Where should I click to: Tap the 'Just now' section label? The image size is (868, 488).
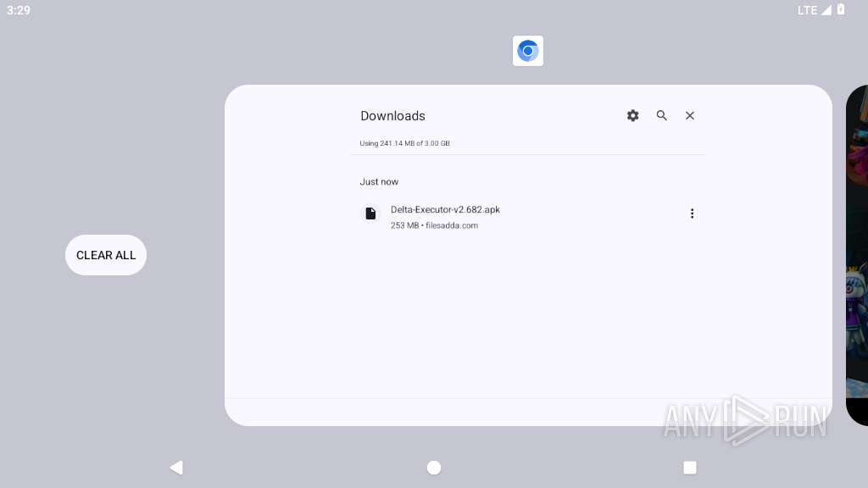[x=379, y=181]
